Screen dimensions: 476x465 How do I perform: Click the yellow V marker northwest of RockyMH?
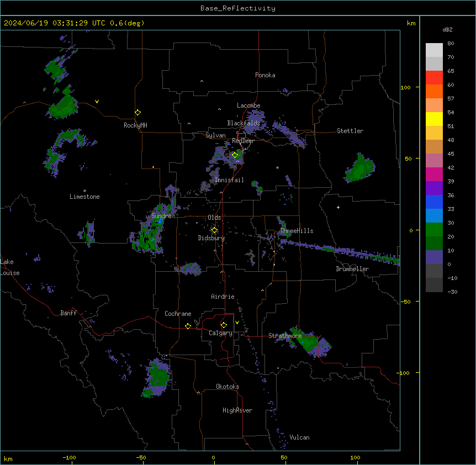(97, 102)
